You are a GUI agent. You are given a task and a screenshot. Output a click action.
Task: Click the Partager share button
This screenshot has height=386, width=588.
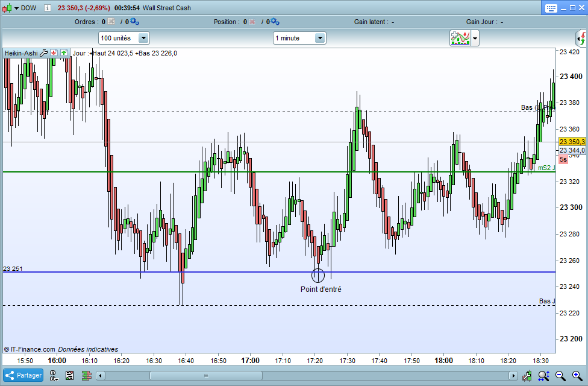coord(23,375)
